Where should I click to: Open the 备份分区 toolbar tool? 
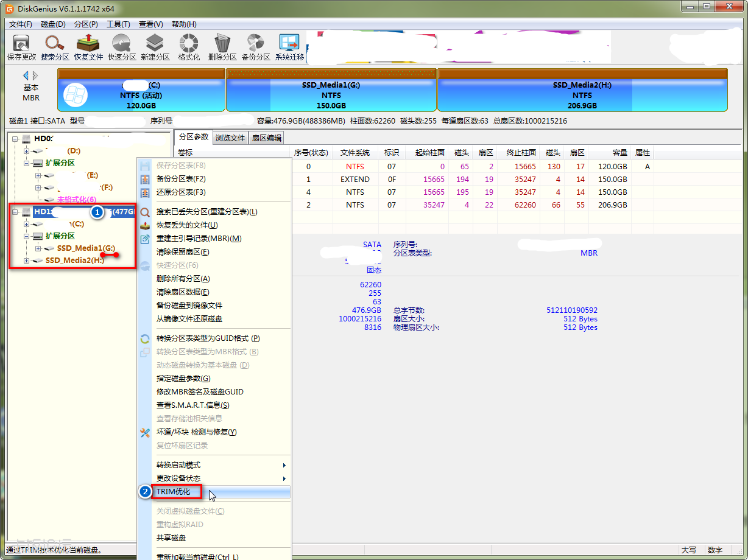click(x=256, y=47)
